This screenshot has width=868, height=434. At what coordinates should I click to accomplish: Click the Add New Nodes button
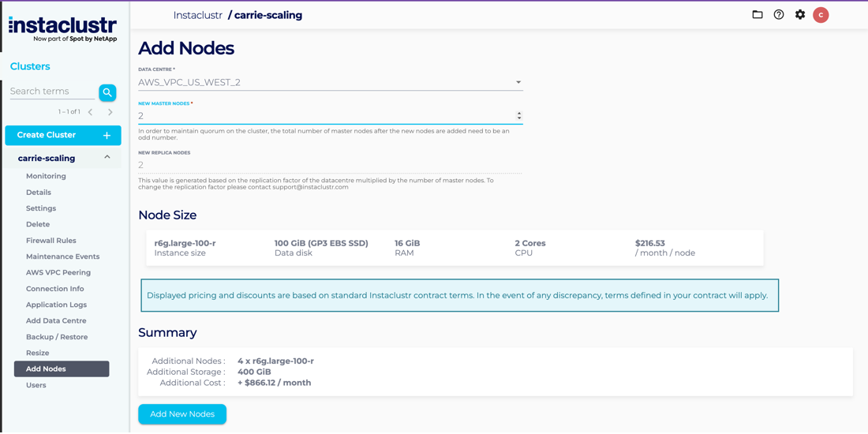click(x=182, y=414)
